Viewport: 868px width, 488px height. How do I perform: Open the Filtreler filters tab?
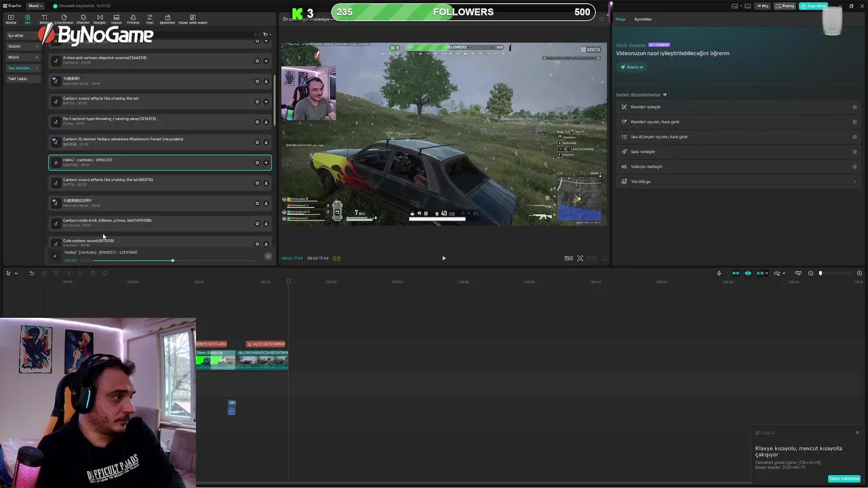coord(133,19)
